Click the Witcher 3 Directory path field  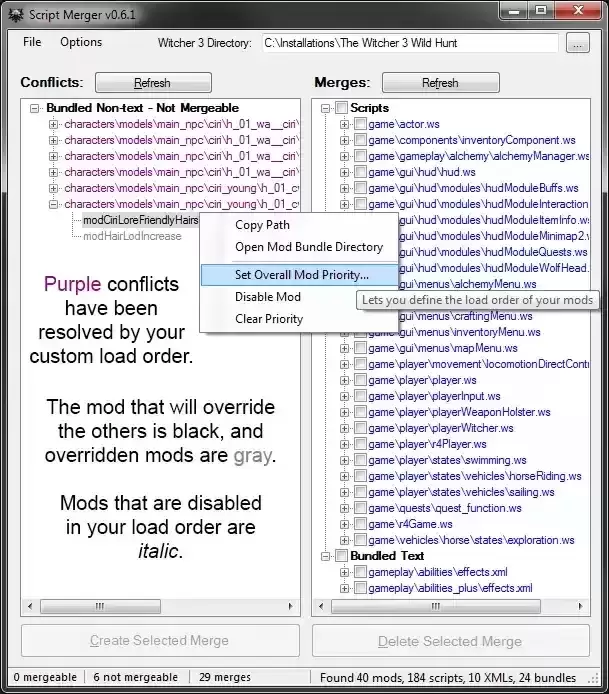click(x=410, y=43)
